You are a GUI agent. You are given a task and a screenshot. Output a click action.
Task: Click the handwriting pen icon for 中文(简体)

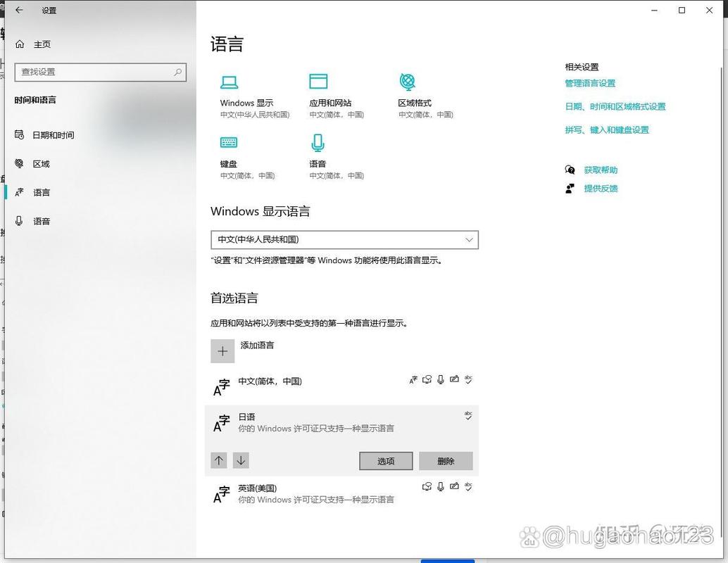click(455, 379)
